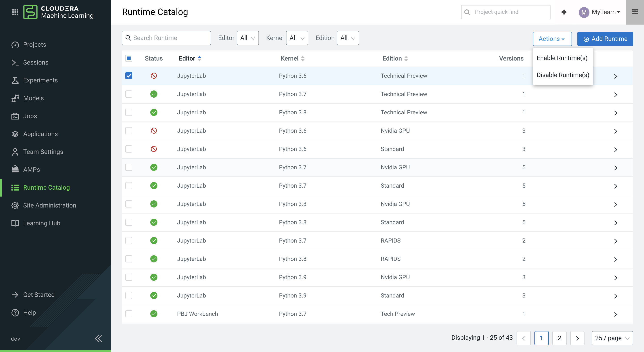Open the Edition filter dropdown
Screen dimensions: 644x352
(348, 38)
